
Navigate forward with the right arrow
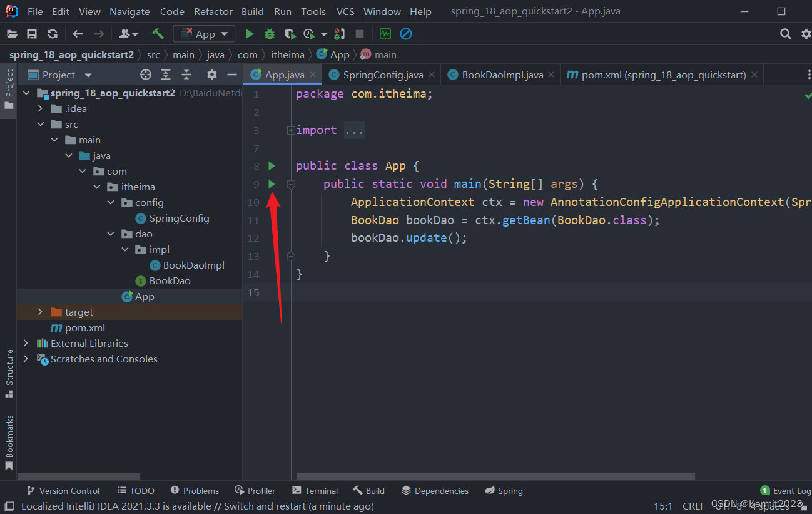click(99, 34)
